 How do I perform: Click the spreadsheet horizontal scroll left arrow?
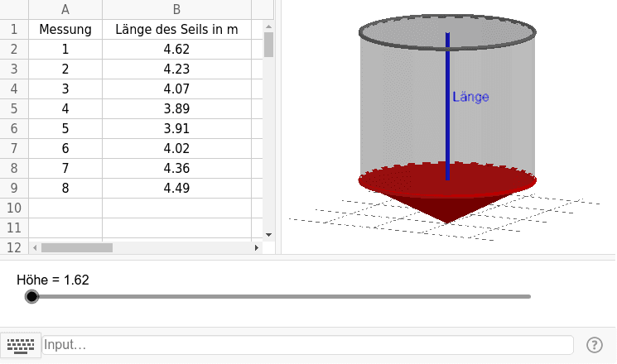tap(35, 247)
